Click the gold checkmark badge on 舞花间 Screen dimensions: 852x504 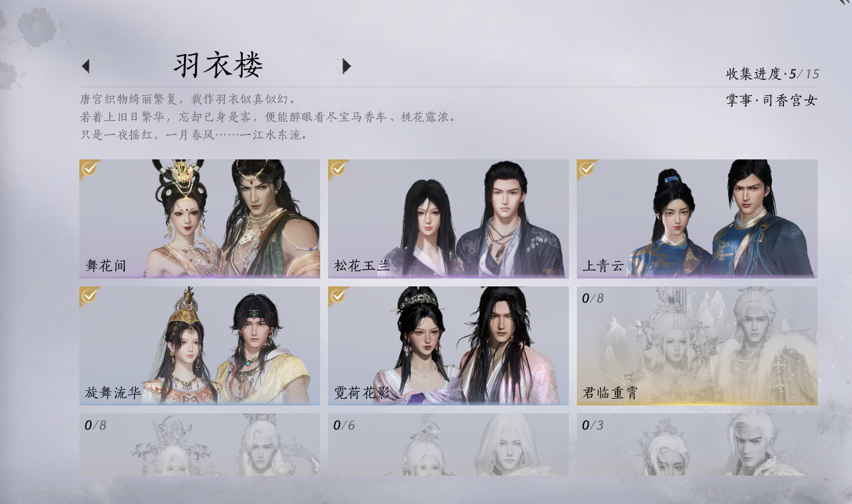89,169
